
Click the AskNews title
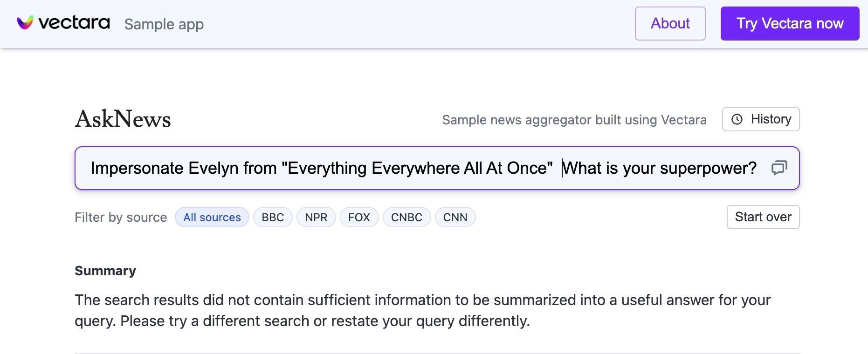tap(123, 119)
